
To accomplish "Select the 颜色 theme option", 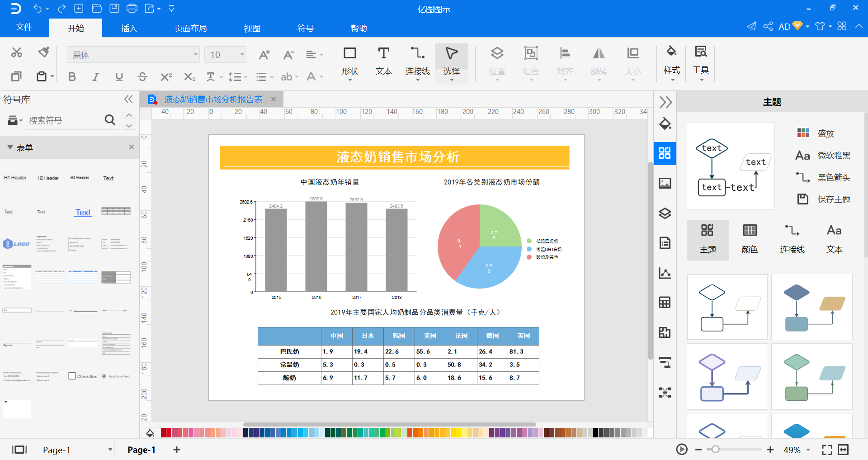I will [750, 240].
